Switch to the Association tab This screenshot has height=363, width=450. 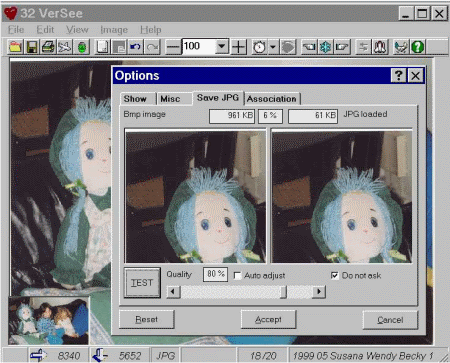272,99
